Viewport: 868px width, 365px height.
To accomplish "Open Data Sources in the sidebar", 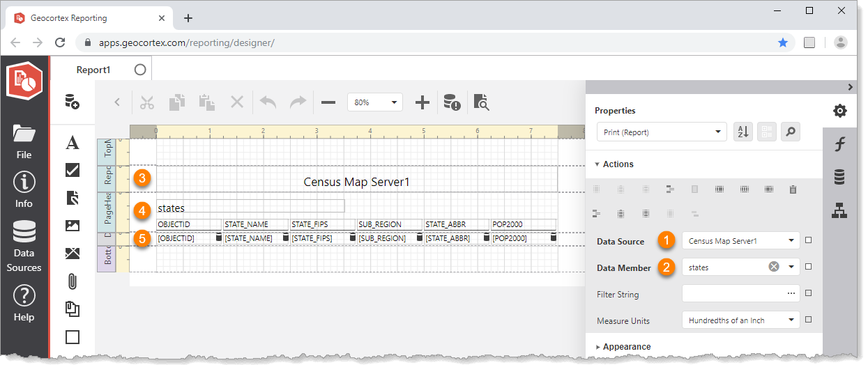I will [x=24, y=246].
